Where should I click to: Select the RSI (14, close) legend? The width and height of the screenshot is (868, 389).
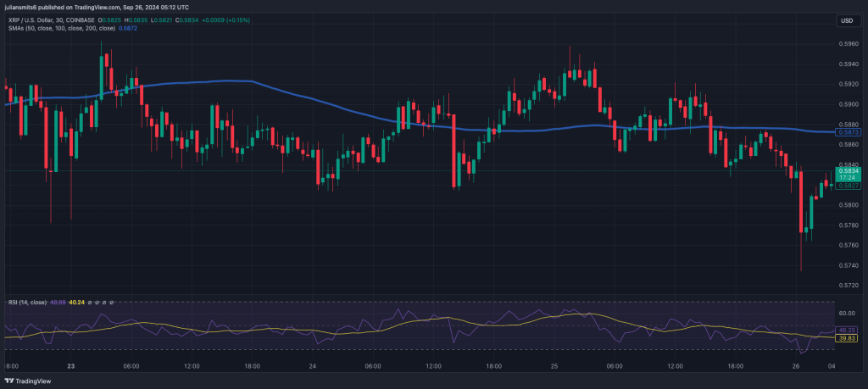click(27, 303)
